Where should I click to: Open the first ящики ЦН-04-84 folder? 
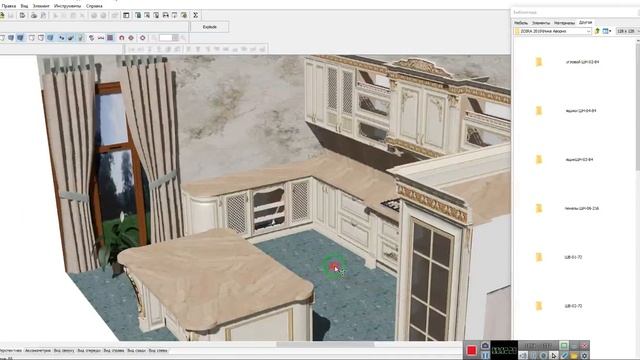pyautogui.click(x=581, y=111)
